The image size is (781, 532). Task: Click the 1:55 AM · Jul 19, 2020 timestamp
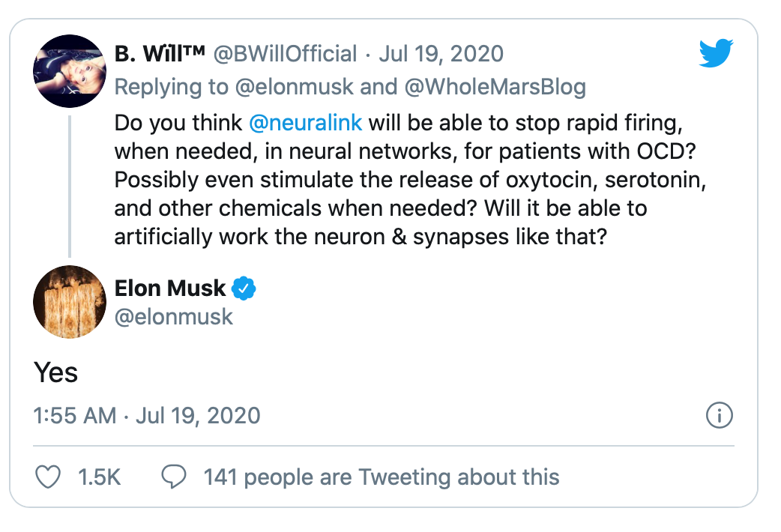pos(147,415)
